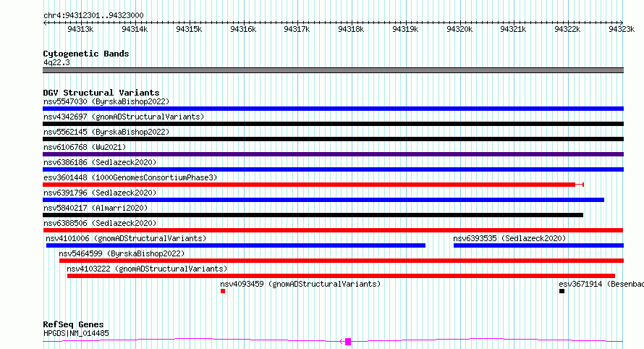The image size is (644, 349).
Task: Click the 94315k ruler tick label
Action: 189,29
